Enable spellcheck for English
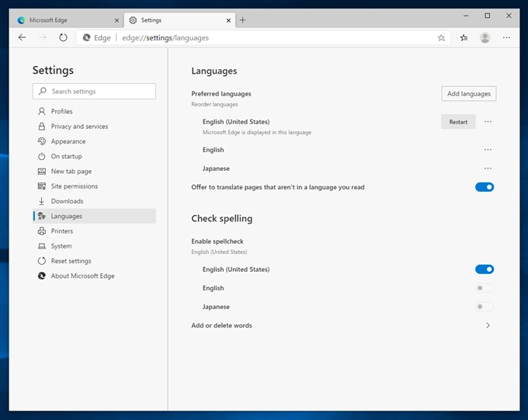The image size is (528, 420). (485, 288)
